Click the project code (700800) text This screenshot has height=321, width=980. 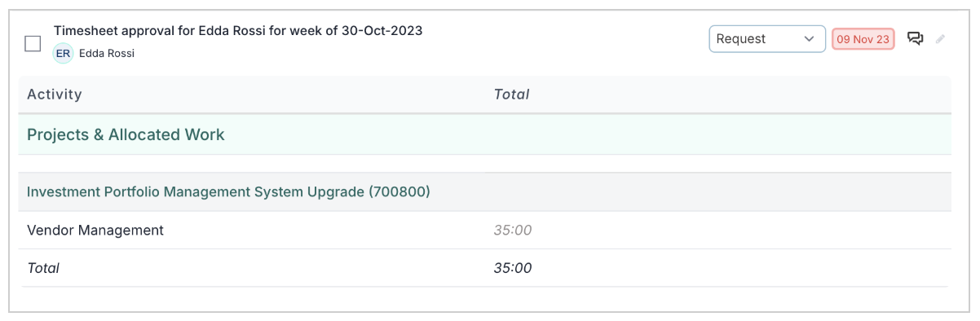click(x=400, y=192)
